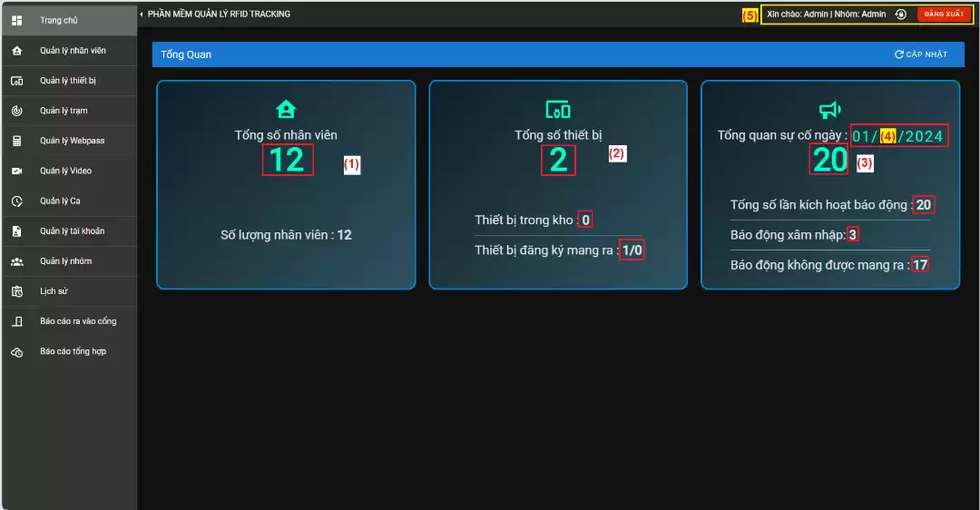The height and width of the screenshot is (510, 980).
Task: Click the Quản lý trạm station icon
Action: (x=16, y=111)
